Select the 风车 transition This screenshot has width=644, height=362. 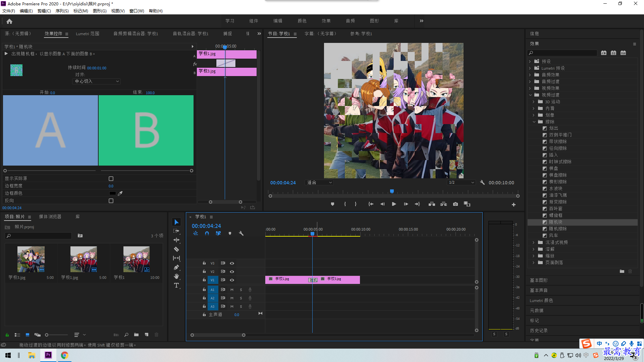[x=553, y=236]
